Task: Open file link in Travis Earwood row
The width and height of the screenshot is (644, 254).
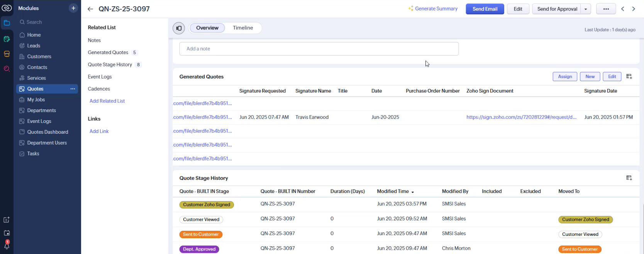Action: pos(202,117)
